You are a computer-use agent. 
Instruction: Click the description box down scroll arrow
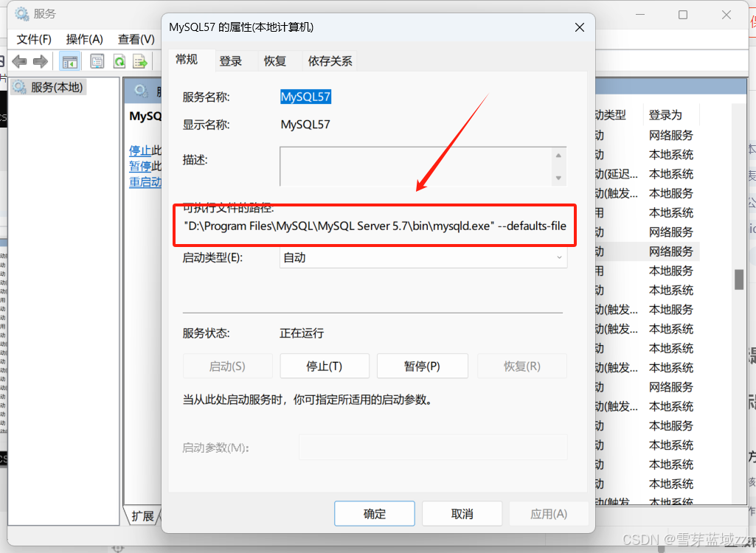coord(558,178)
